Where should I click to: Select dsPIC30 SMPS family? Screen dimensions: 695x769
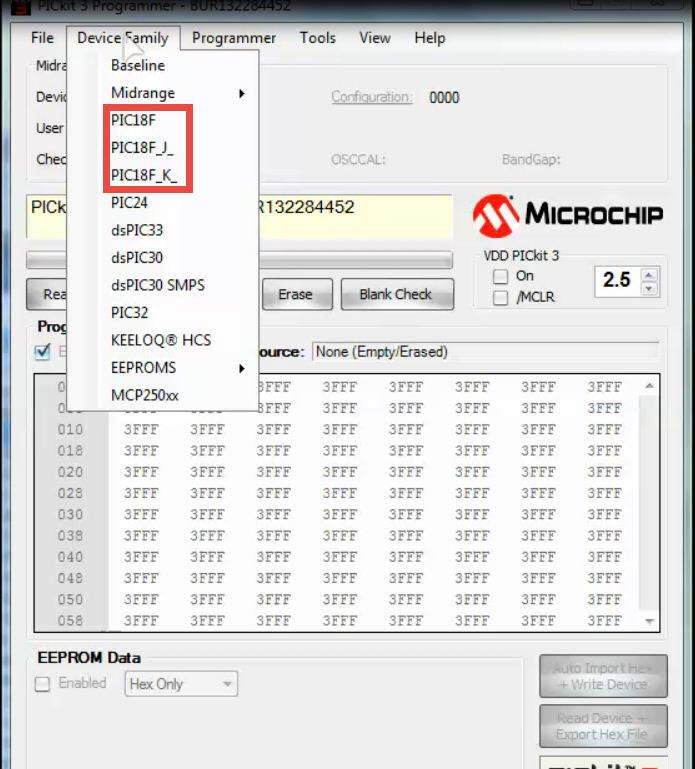pyautogui.click(x=163, y=285)
